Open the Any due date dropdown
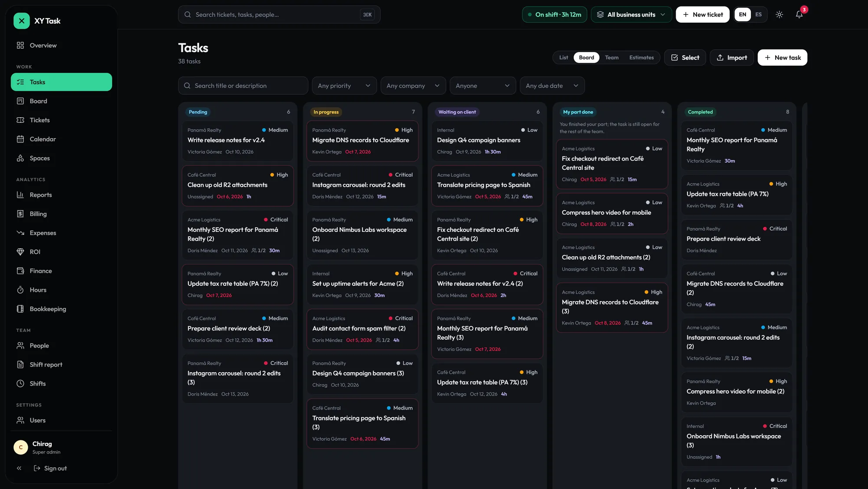This screenshot has height=489, width=868. [552, 86]
